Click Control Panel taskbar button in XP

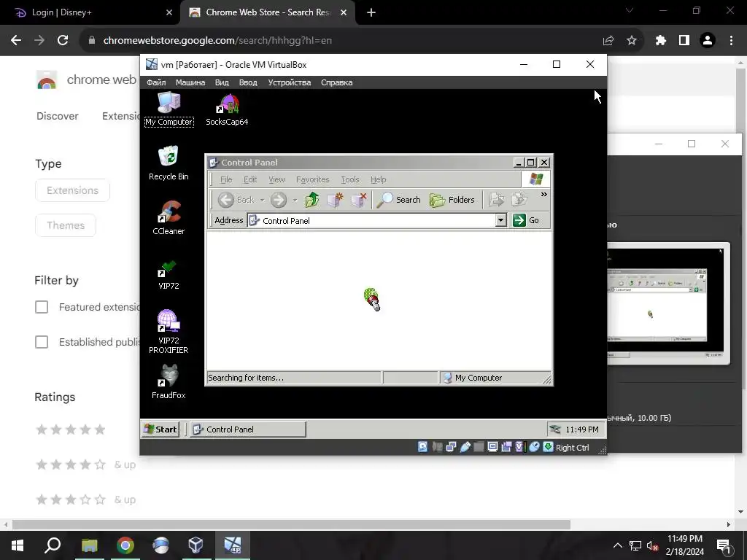(248, 429)
